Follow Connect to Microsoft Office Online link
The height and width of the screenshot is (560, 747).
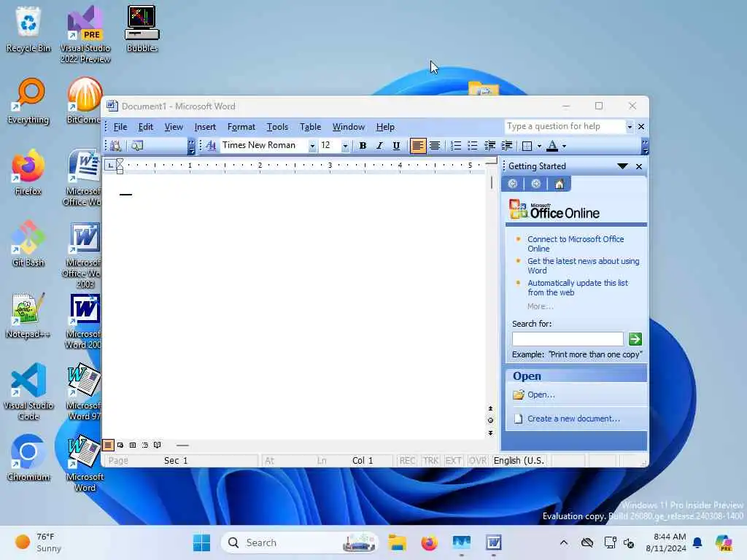[x=576, y=244]
